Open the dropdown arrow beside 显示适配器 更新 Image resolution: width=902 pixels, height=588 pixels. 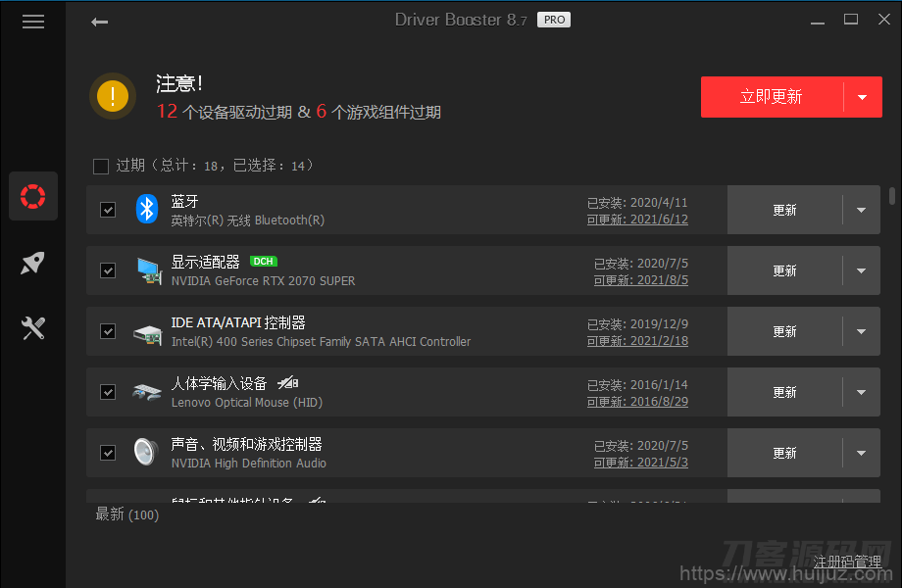[x=861, y=270]
